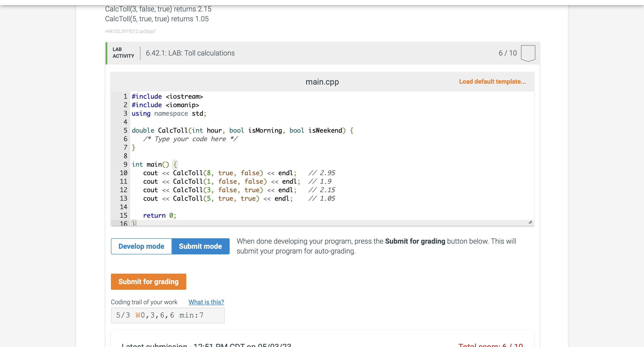Click the lab completion badge icon
This screenshot has width=644, height=347.
pos(528,53)
